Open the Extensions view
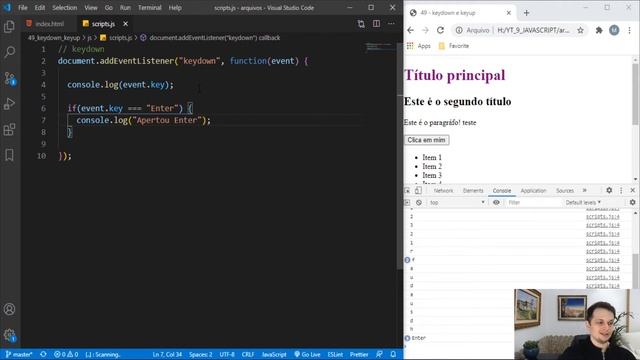Viewport: 640px width, 360px height. (9, 129)
